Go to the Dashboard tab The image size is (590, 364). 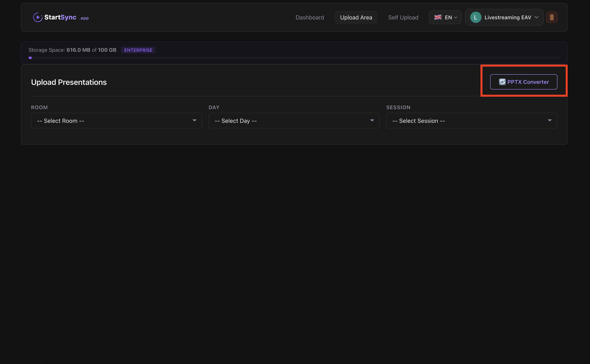tap(310, 17)
